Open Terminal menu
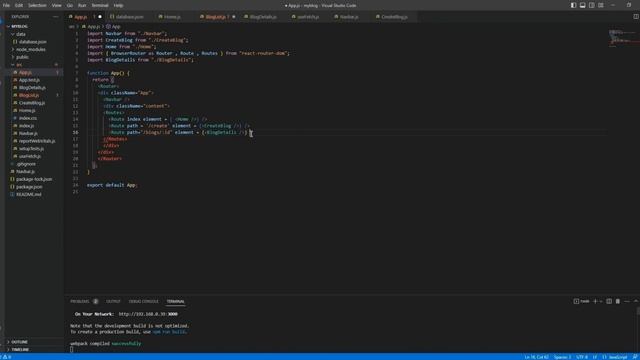Viewport: 640px width, 360px height. click(100, 5)
